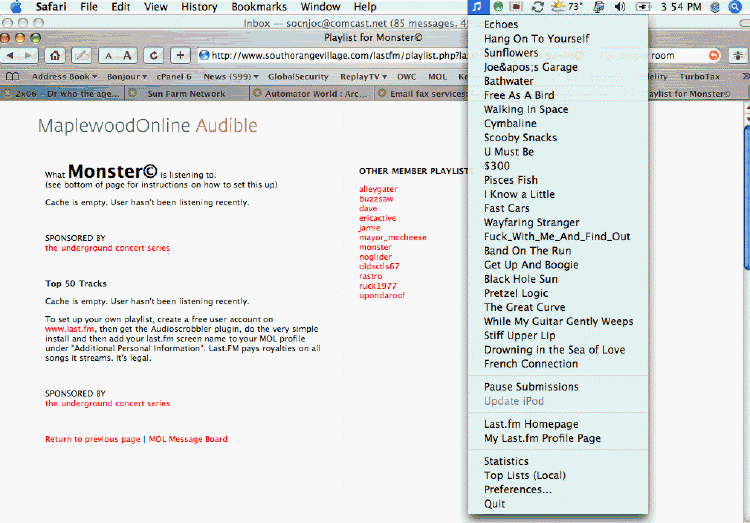Click the sync arrows menu bar icon
Image resolution: width=750 pixels, height=523 pixels.
coord(537,7)
